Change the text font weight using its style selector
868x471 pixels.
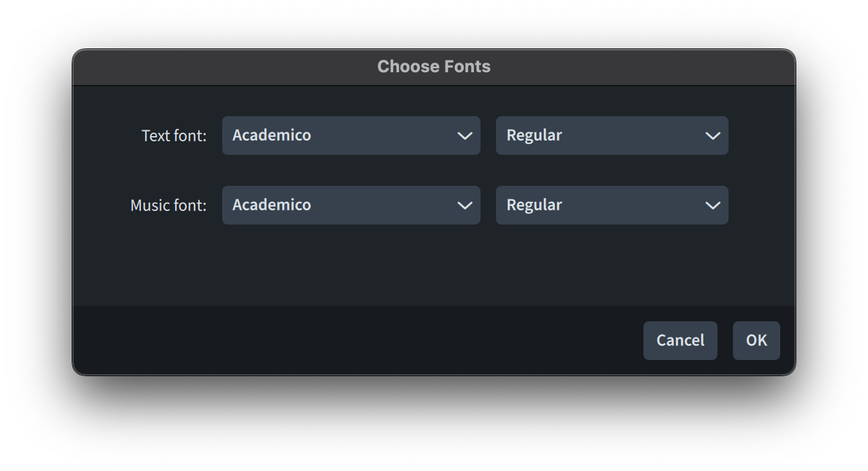point(612,135)
